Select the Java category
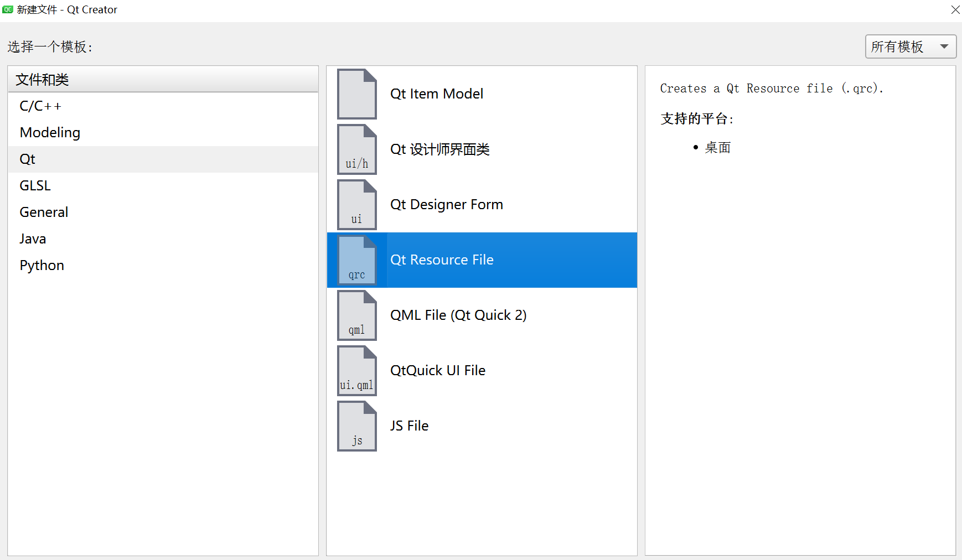 point(163,239)
